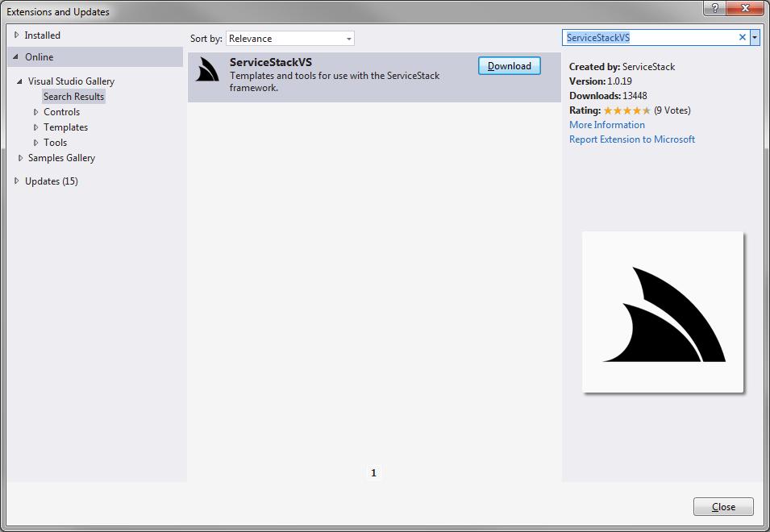Expand the Controls node
This screenshot has width=770, height=532.
(35, 112)
